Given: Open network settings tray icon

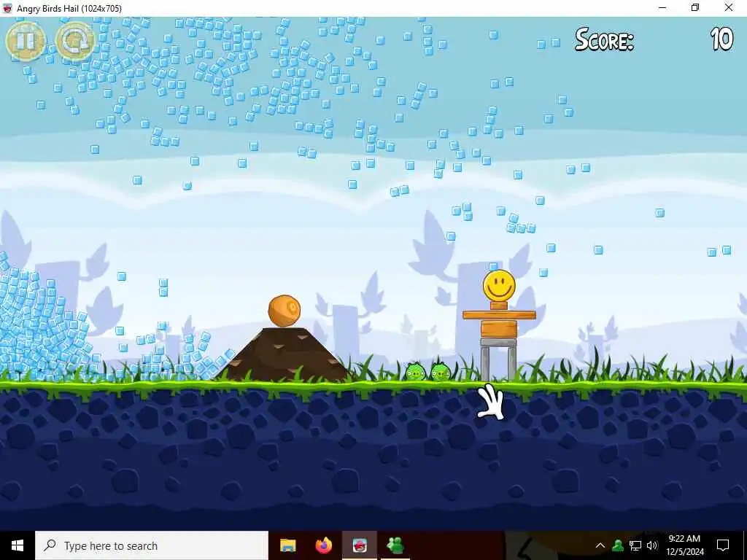Looking at the screenshot, I should (635, 545).
